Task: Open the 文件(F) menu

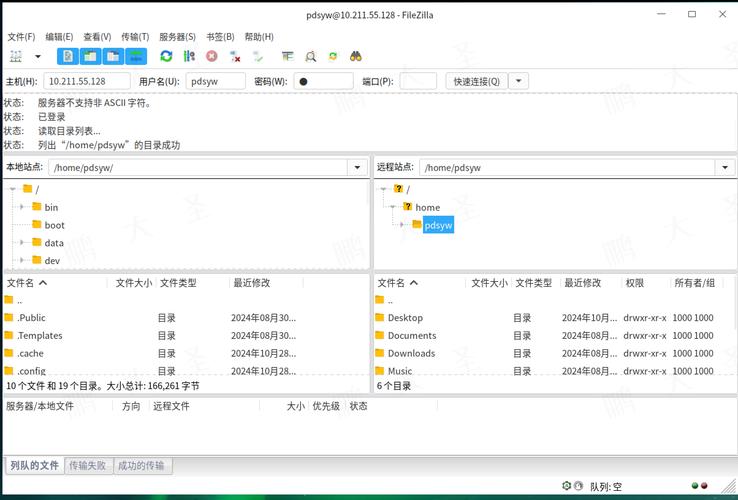Action: coord(21,37)
